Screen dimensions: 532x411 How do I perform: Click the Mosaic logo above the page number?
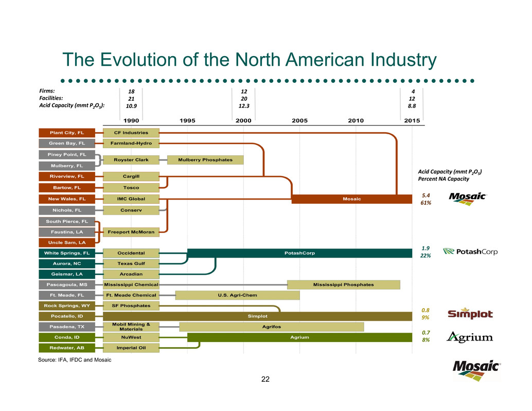[476, 370]
